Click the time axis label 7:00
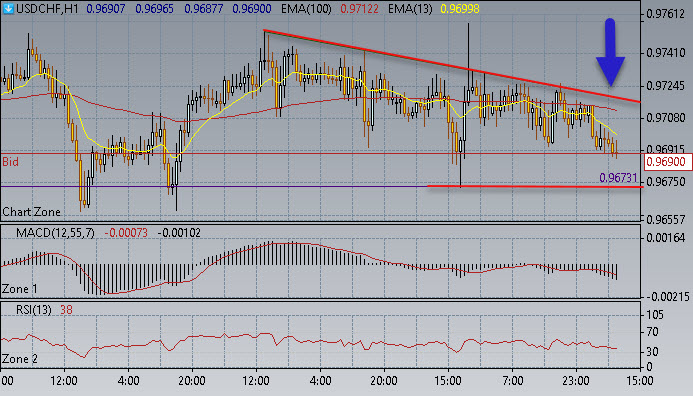The height and width of the screenshot is (396, 693). click(512, 381)
